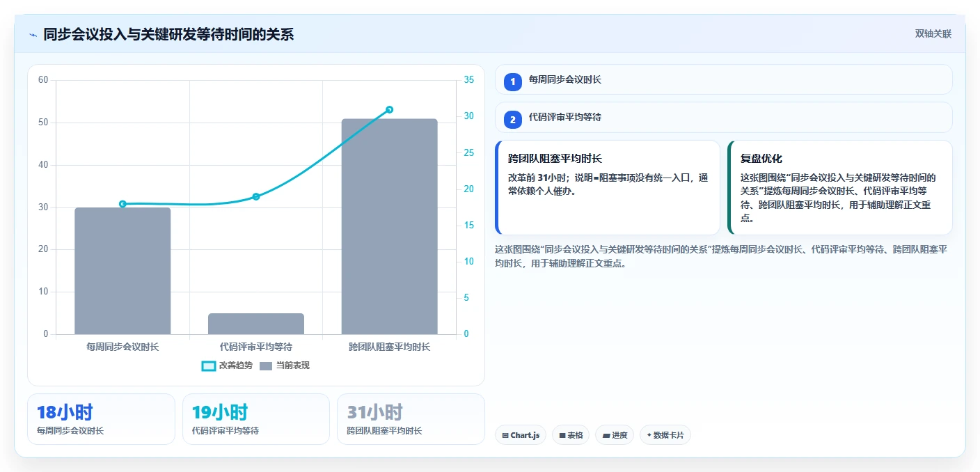Click the short 代码评审平均等待 bar
The width and height of the screenshot is (980, 472).
coord(256,324)
